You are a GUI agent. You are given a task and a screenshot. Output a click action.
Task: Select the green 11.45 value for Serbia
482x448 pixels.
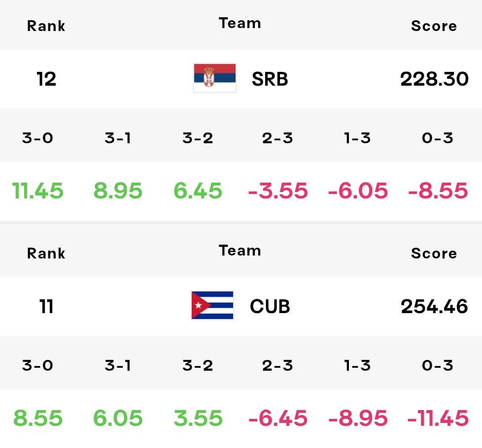38,191
